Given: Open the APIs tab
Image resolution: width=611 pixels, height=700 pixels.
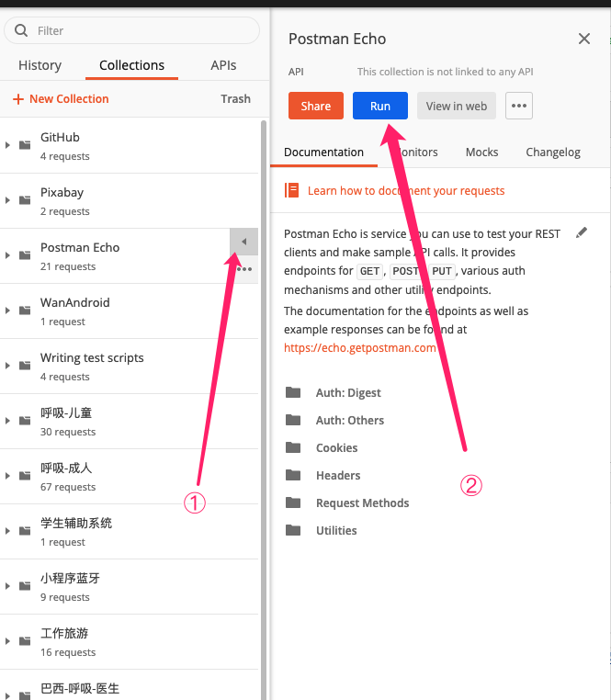Looking at the screenshot, I should pos(223,65).
